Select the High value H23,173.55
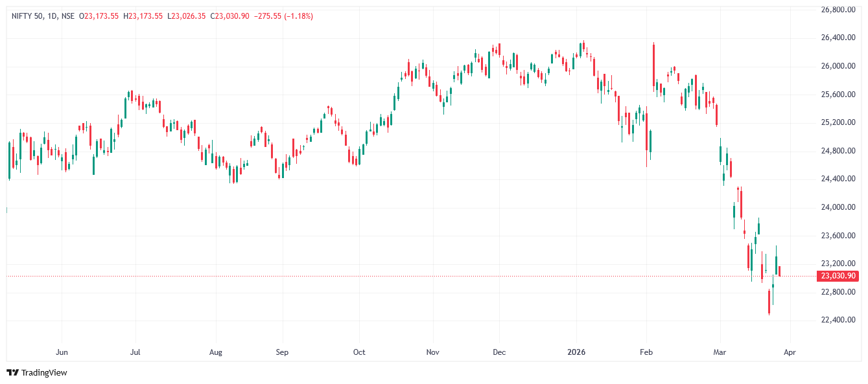868x384 pixels. (x=143, y=16)
